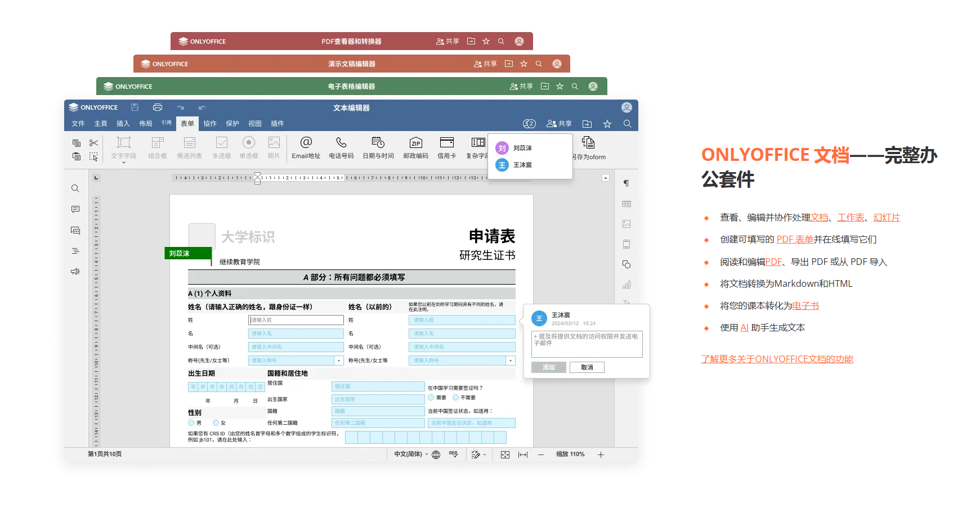Viewport: 980px width, 513px height.
Task: Open the feedback megaphone icon in the left sidebar
Action: pos(75,272)
